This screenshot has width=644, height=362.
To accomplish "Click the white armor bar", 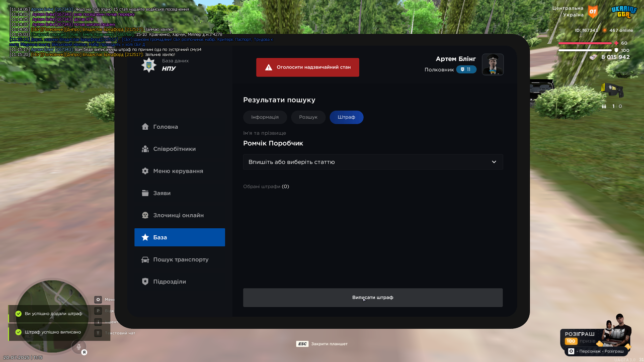I will pyautogui.click(x=585, y=50).
